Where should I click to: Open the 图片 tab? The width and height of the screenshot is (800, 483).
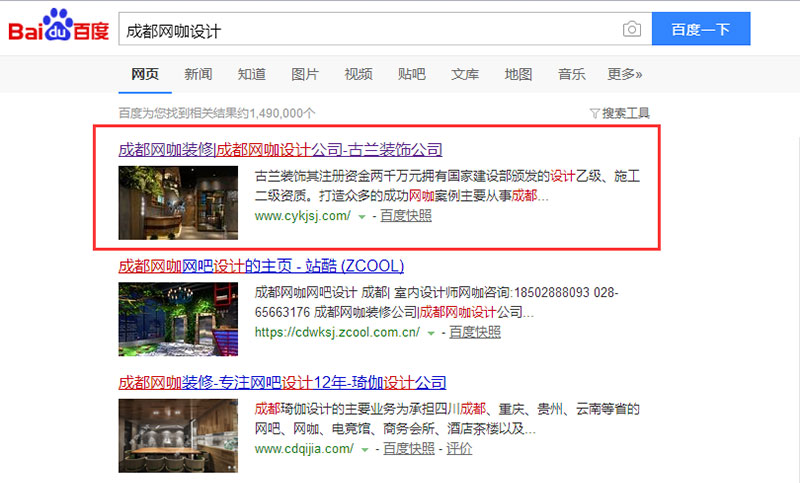pyautogui.click(x=305, y=74)
